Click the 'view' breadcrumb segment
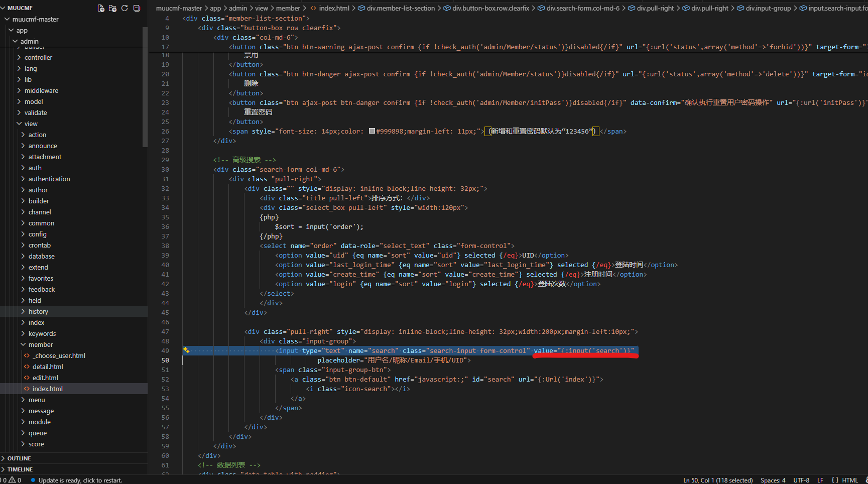Viewport: 868px width, 484px height. click(x=262, y=8)
